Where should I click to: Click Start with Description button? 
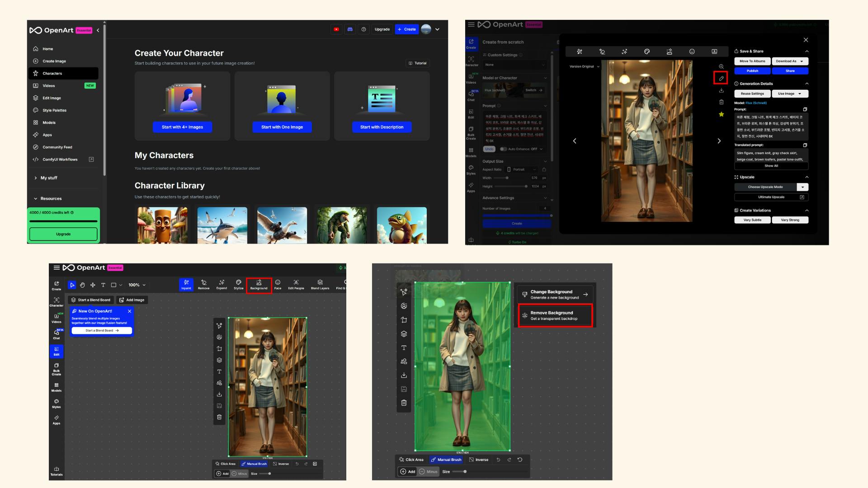click(382, 127)
